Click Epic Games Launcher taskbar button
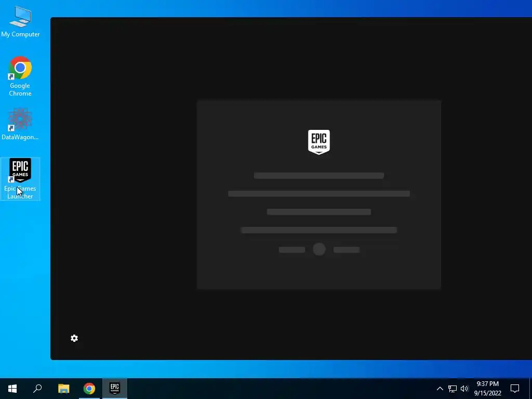The height and width of the screenshot is (399, 532). click(x=115, y=389)
